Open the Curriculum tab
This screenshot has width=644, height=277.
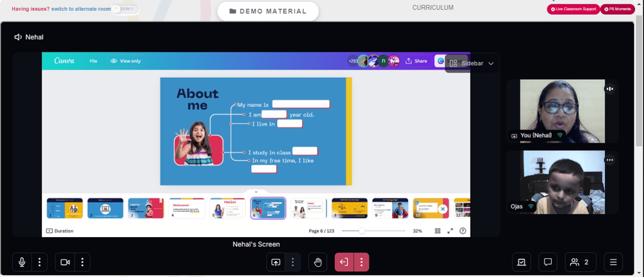click(x=433, y=7)
